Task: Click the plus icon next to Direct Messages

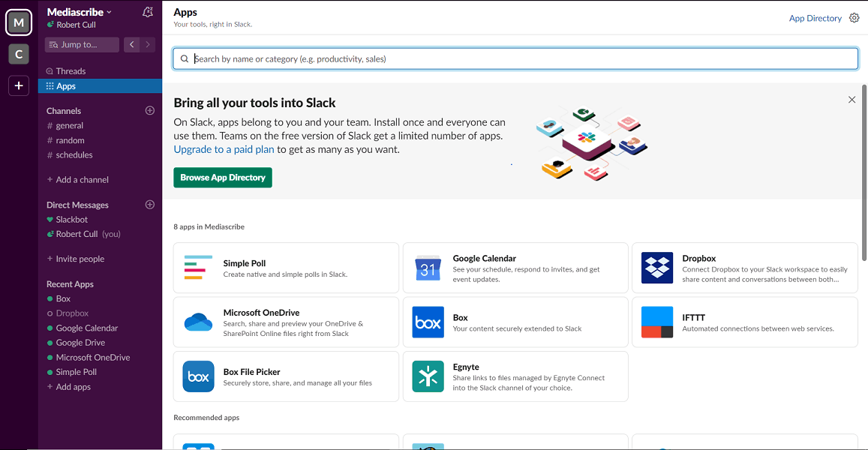Action: [149, 205]
